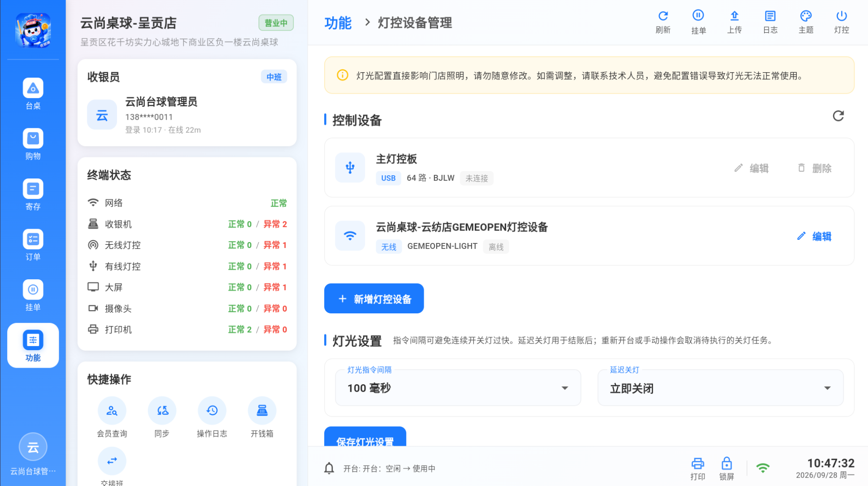Viewport: 868px width, 486px height.
Task: Click the Wi-Fi status icon in bottom bar
Action: (x=763, y=469)
